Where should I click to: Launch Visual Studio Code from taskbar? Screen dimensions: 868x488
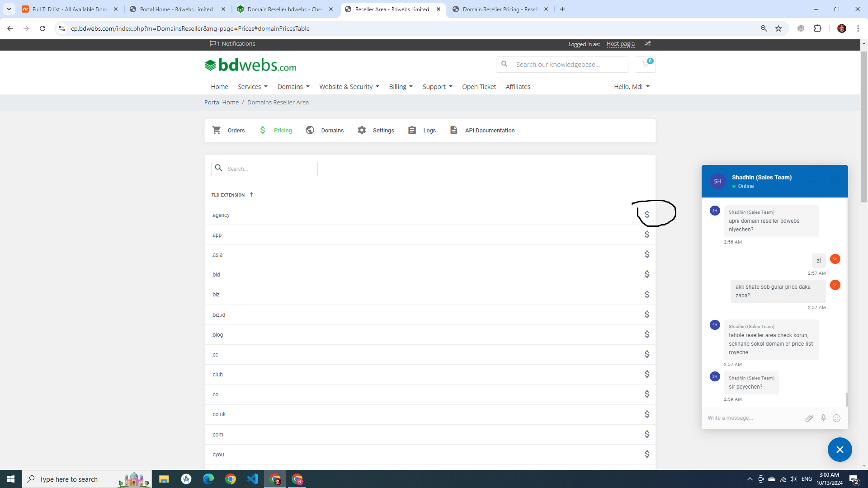pos(253,479)
